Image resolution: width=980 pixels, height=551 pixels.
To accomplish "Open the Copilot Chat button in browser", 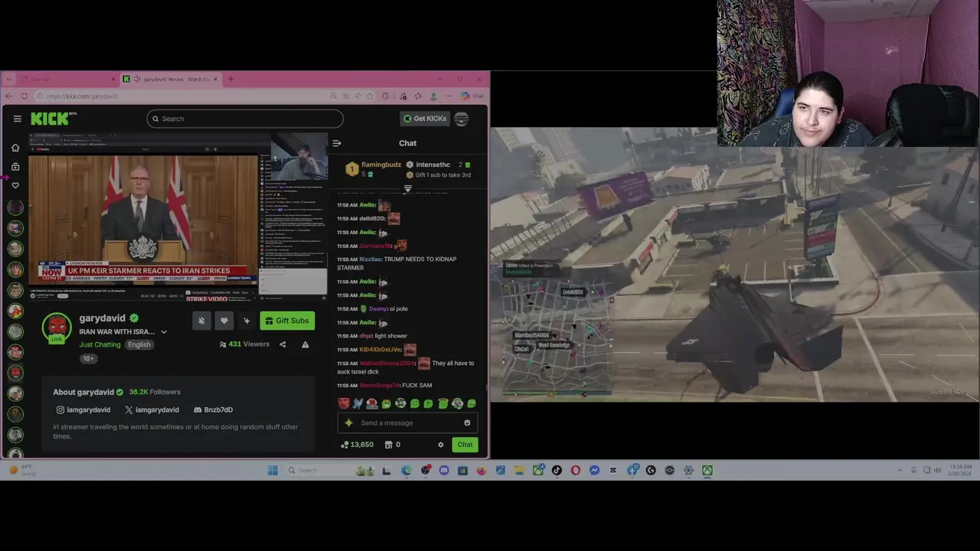I will 472,96.
